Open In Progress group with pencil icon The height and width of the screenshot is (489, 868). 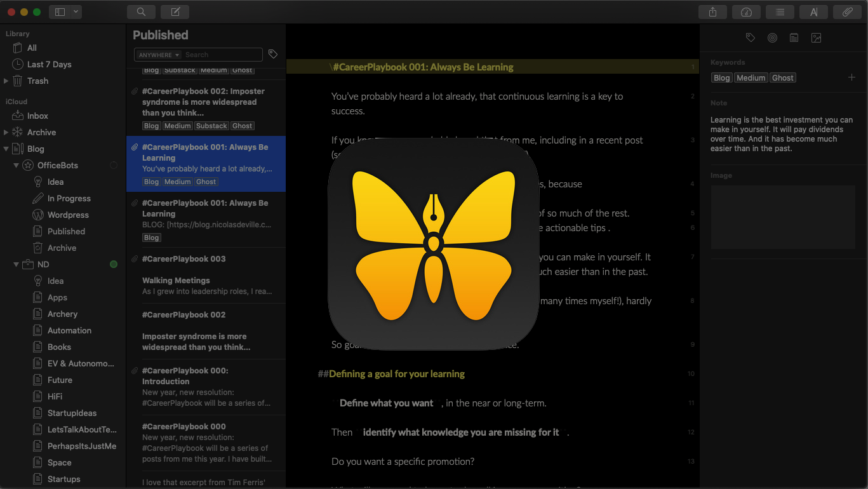tap(69, 198)
